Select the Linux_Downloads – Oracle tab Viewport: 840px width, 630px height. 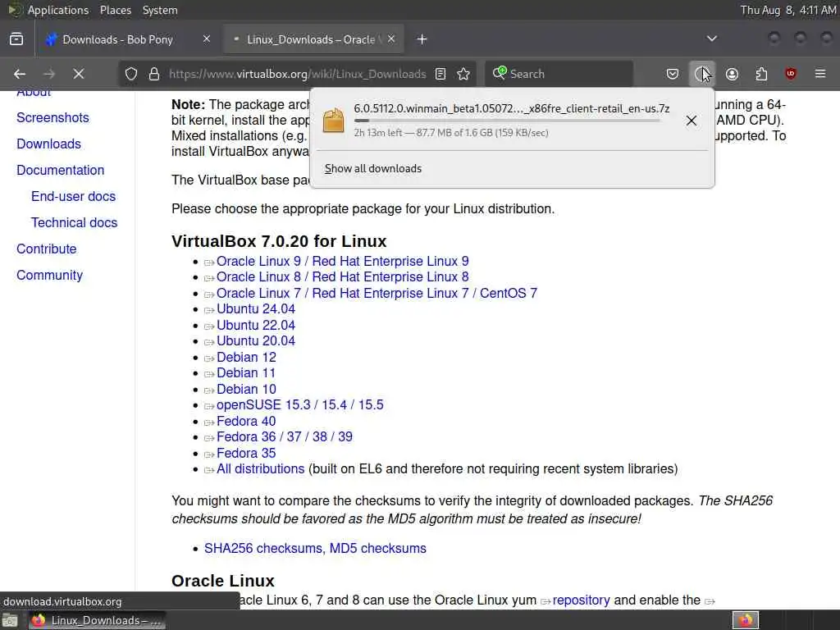coord(311,39)
